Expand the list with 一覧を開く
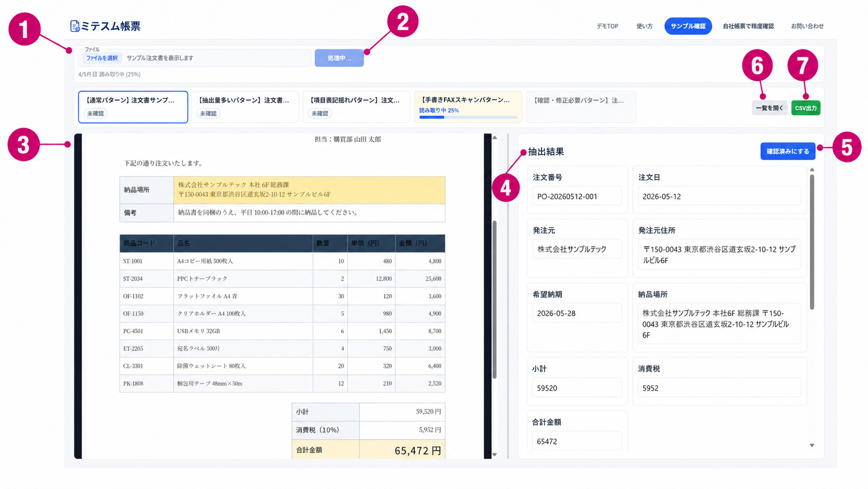The image size is (868, 489). [x=769, y=108]
